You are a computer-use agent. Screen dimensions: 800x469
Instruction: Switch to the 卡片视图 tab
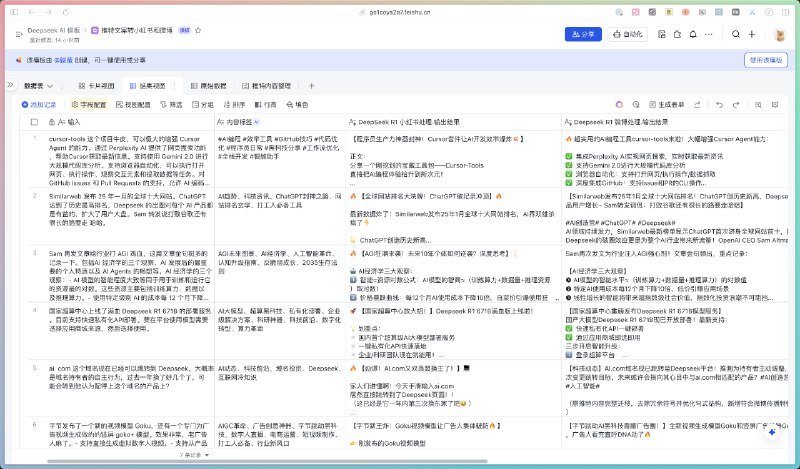pyautogui.click(x=96, y=86)
